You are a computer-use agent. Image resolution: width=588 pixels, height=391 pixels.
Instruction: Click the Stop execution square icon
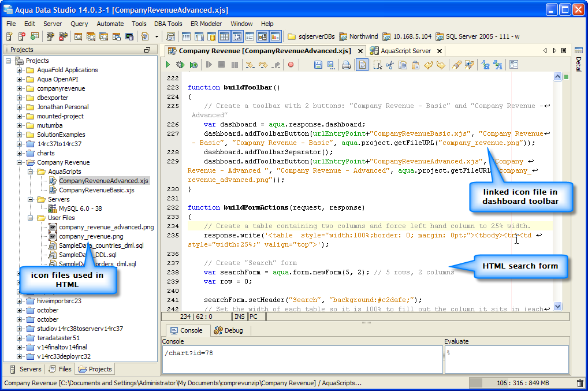point(222,65)
